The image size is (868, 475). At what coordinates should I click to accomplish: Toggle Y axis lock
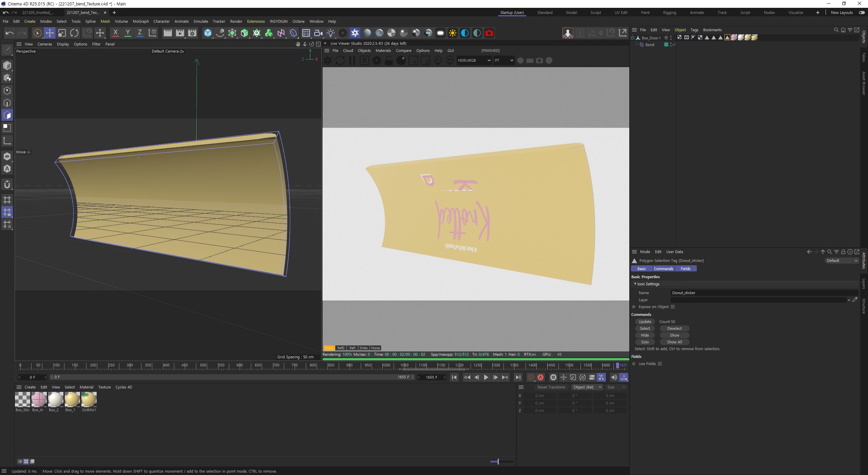(128, 33)
